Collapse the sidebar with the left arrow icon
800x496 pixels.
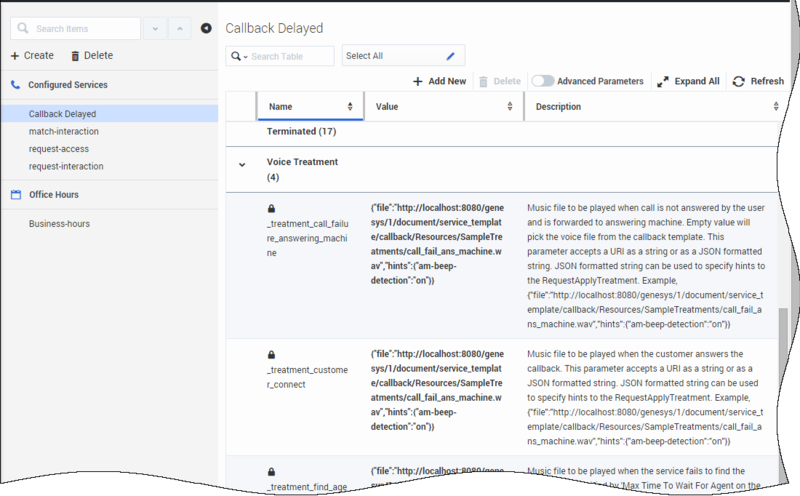click(206, 28)
